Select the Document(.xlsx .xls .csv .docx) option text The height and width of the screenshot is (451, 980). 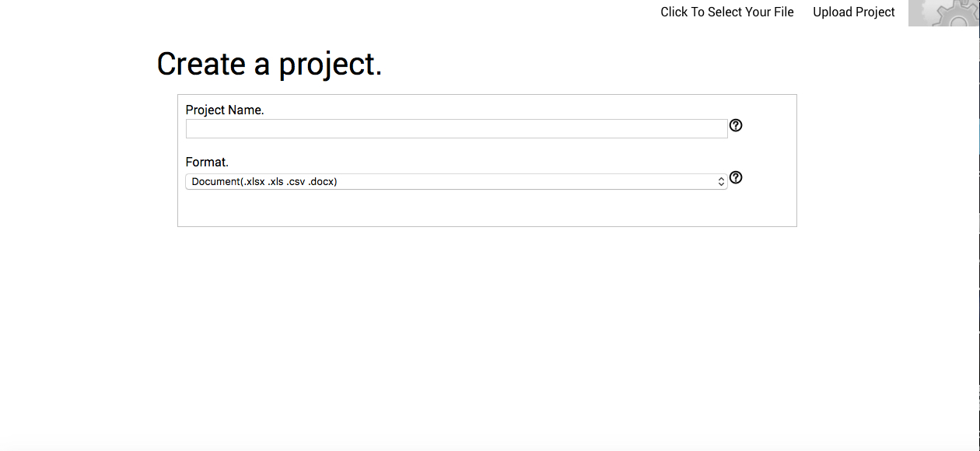[x=264, y=181]
